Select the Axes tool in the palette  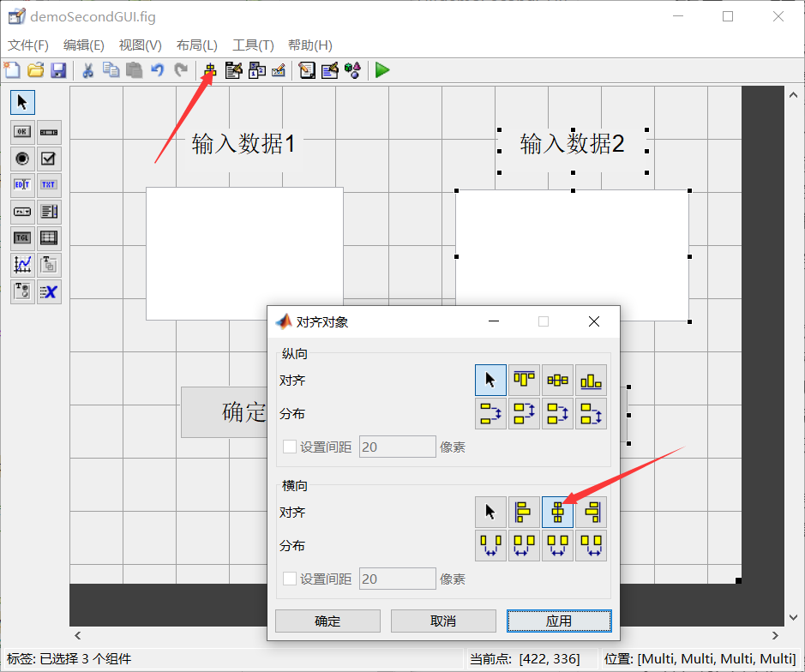tap(22, 265)
